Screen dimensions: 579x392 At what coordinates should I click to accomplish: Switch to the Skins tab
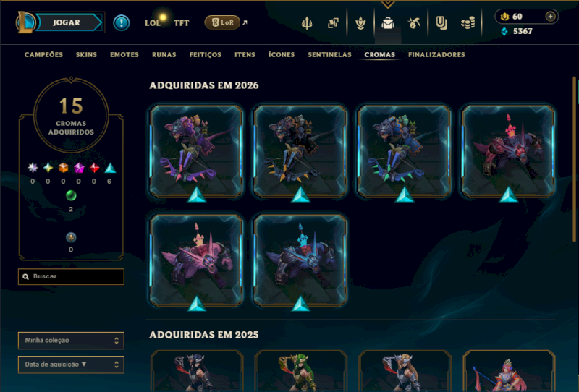[x=86, y=55]
